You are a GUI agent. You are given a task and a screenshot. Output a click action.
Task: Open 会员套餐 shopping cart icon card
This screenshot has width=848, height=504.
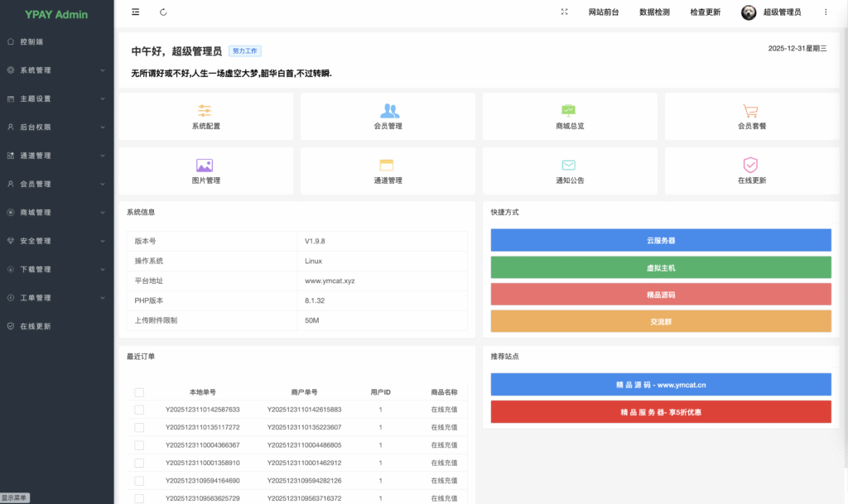click(x=751, y=116)
